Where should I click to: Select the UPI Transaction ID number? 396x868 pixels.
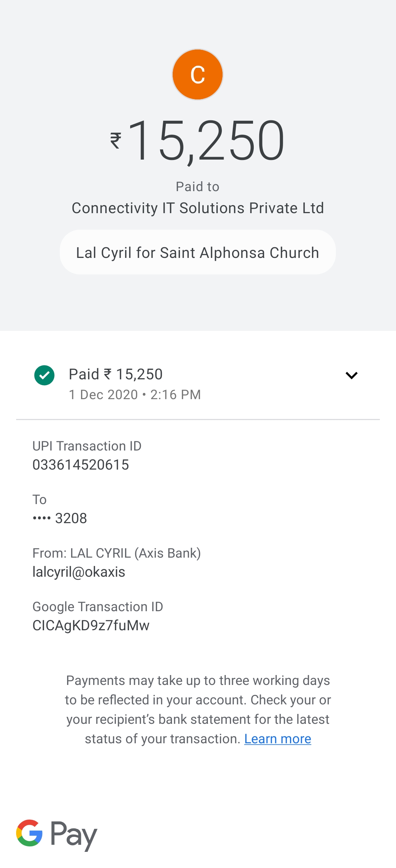tap(81, 465)
